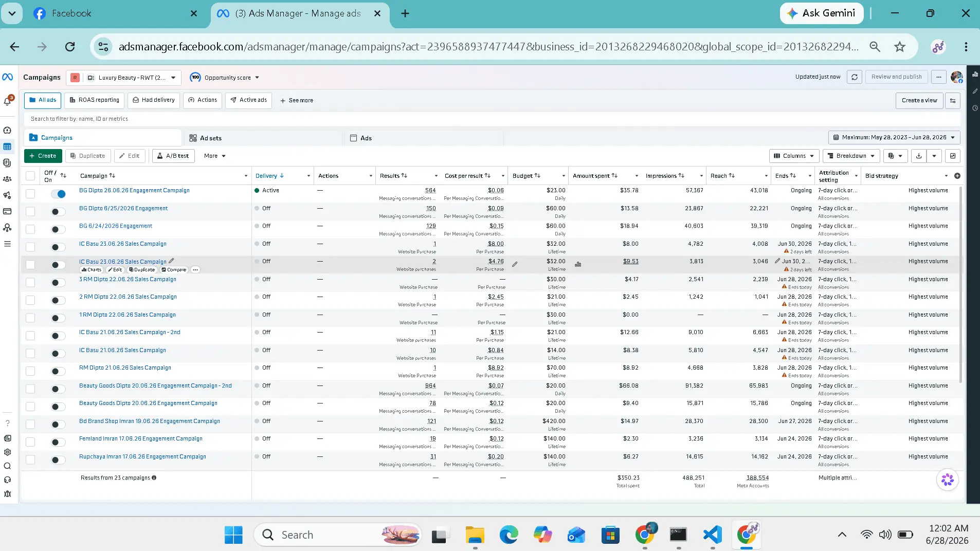This screenshot has height=551, width=980.
Task: Expand the Opportunity score dropdown
Action: click(225, 78)
